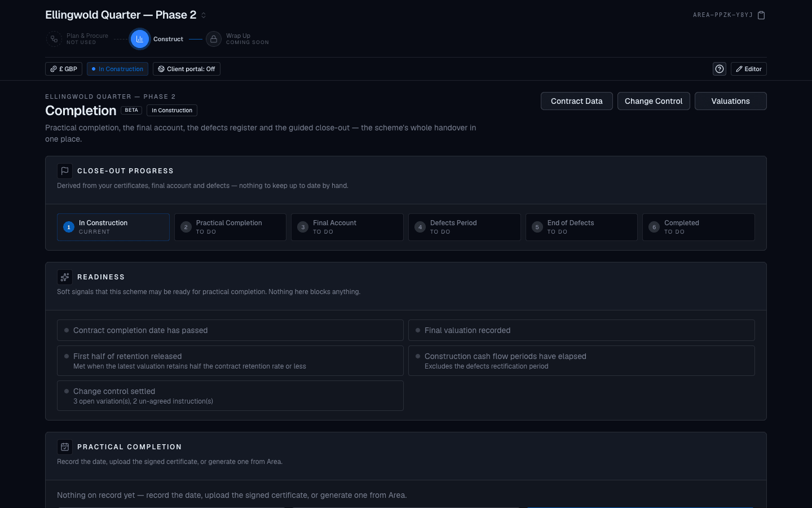
Task: Click the AREA-PPZK-Y8YJ reference text
Action: click(x=723, y=15)
